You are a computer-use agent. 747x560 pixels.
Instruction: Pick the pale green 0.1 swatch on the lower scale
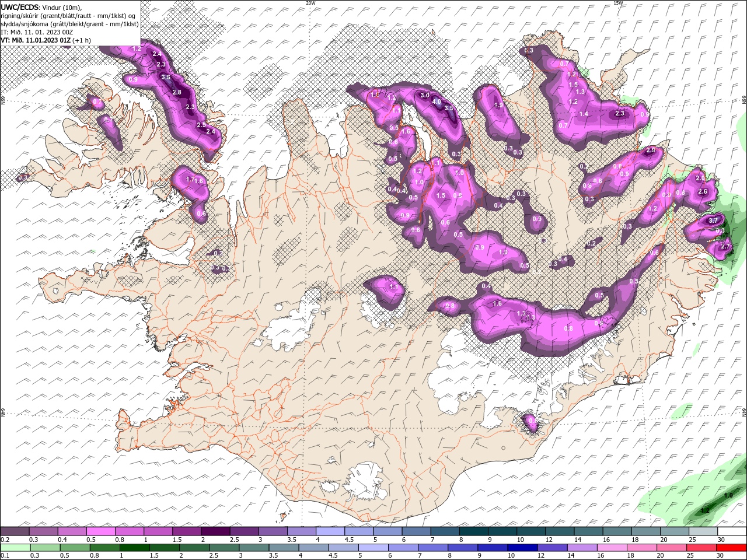[x=15, y=548]
